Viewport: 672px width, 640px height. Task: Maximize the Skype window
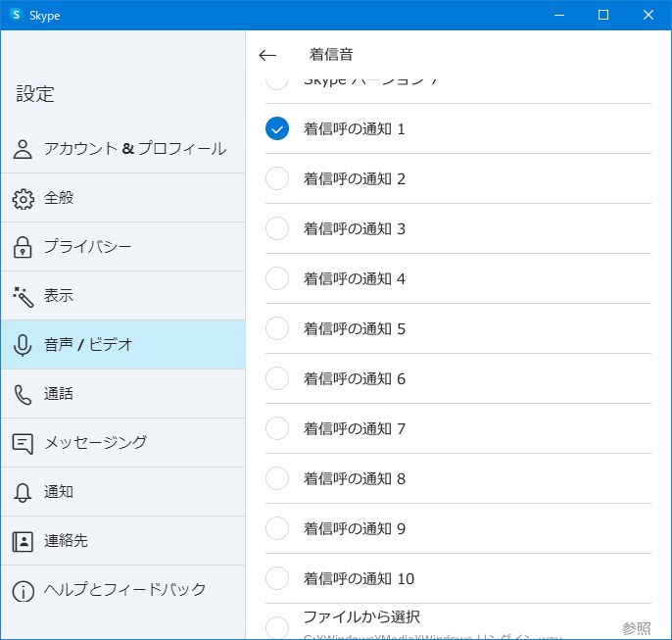[x=603, y=15]
